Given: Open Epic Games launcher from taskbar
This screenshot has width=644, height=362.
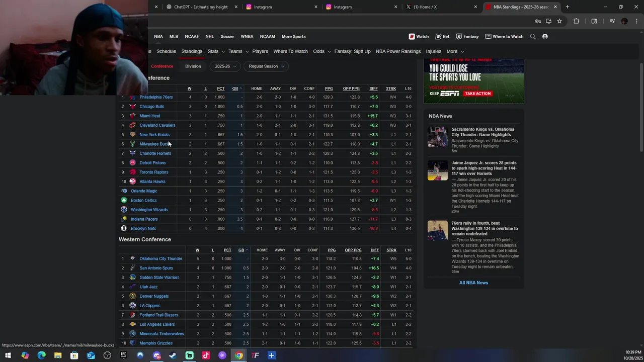Looking at the screenshot, I should pos(124,355).
